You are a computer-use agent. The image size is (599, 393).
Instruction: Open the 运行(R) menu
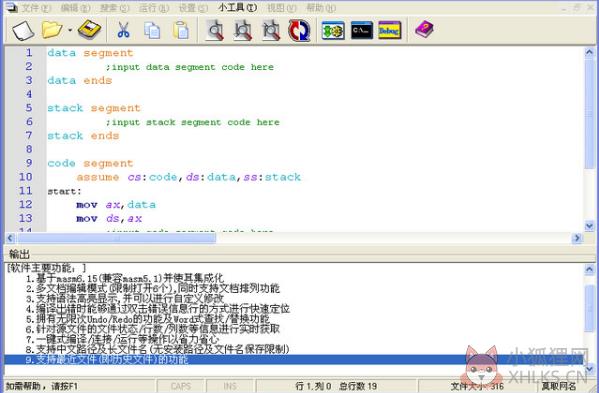(154, 8)
